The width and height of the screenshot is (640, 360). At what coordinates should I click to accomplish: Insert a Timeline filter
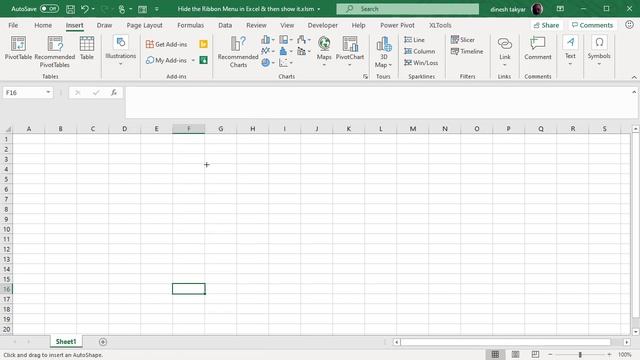467,51
